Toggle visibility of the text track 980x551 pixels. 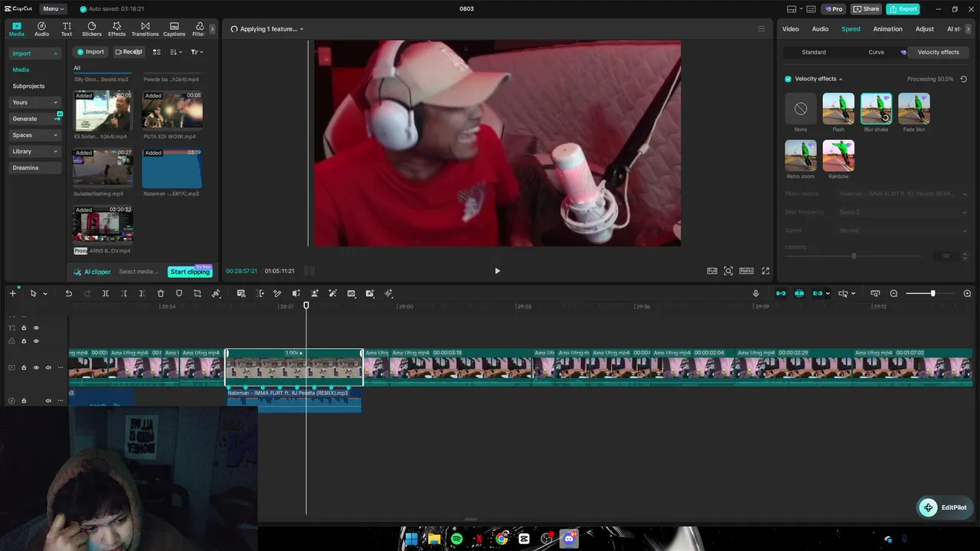36,328
